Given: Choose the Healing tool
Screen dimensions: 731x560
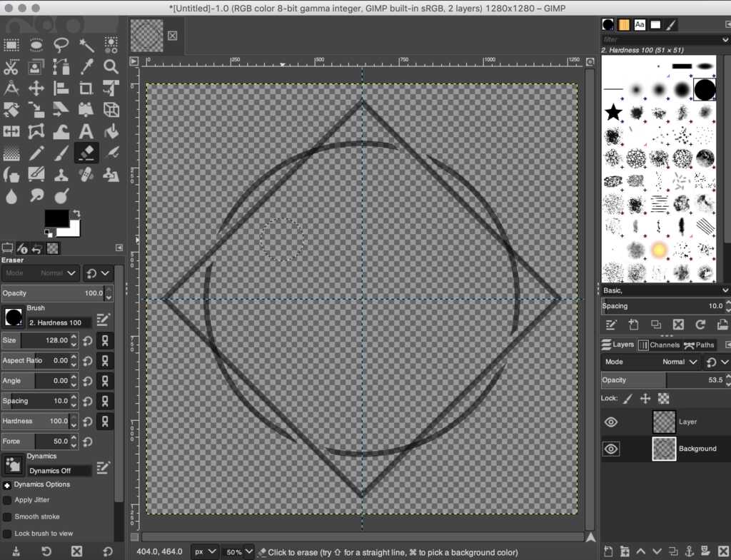Looking at the screenshot, I should pyautogui.click(x=86, y=175).
